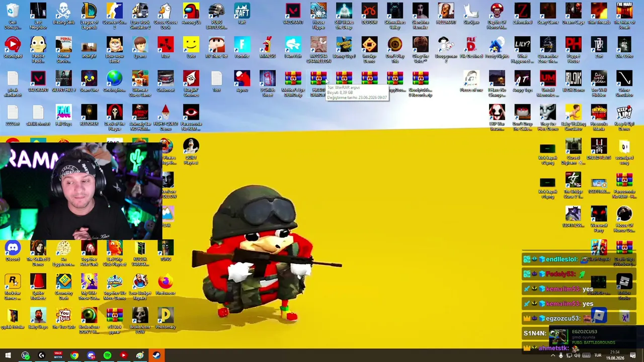Select the PUBG BATTLEGROUNDS desktop shortcut
The height and width of the screenshot is (362, 644).
click(x=216, y=16)
